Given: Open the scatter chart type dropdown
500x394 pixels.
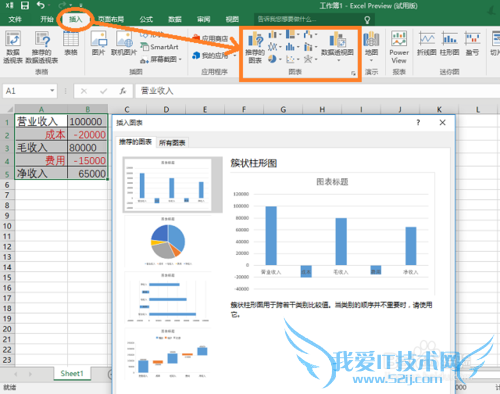Looking at the screenshot, I should [x=293, y=59].
